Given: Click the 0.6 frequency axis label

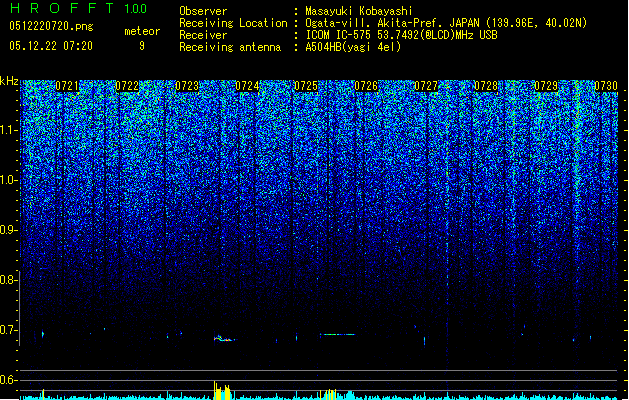Looking at the screenshot, I should [x=9, y=380].
